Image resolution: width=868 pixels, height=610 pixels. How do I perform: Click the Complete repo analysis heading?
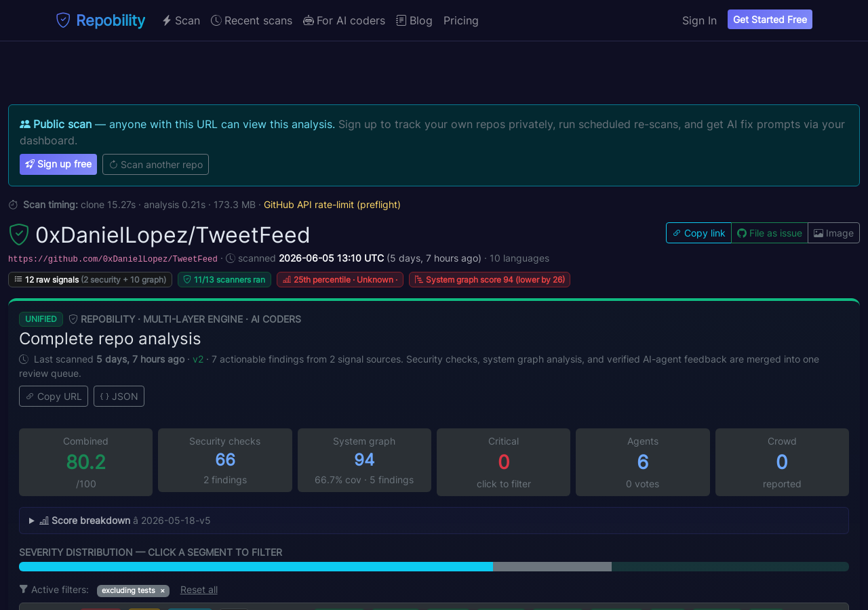(110, 338)
